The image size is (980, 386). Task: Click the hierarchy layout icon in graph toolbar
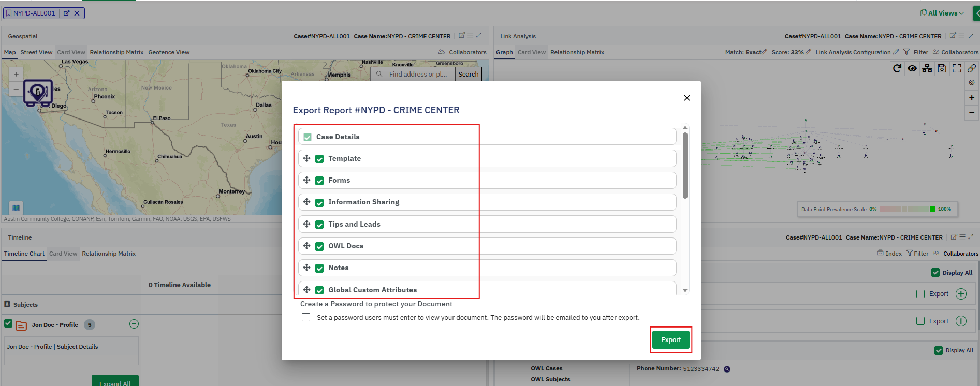[927, 68]
